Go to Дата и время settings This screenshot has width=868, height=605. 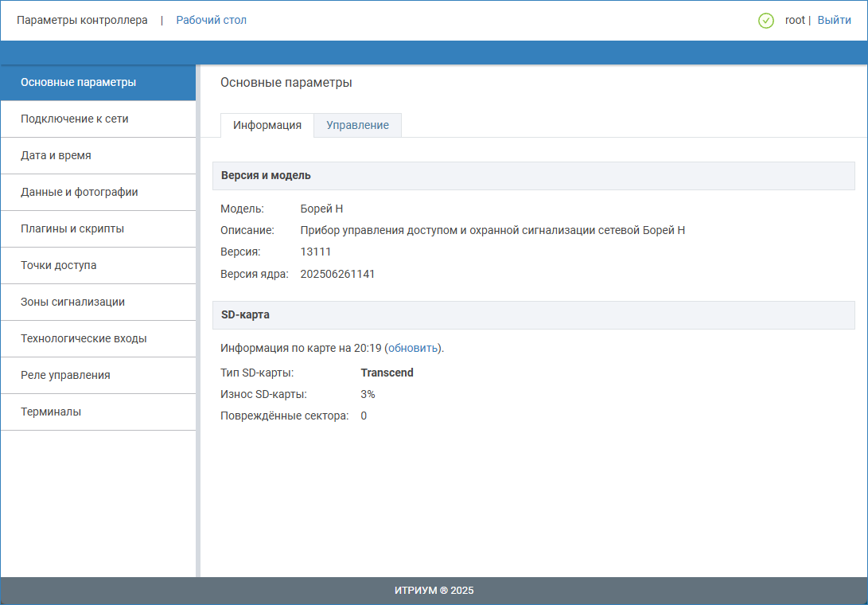point(98,156)
